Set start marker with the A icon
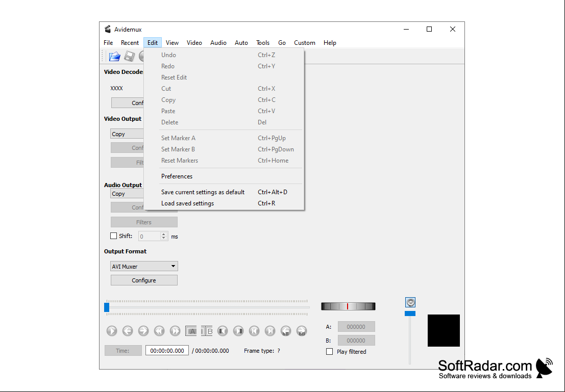This screenshot has width=565, height=392. (191, 331)
